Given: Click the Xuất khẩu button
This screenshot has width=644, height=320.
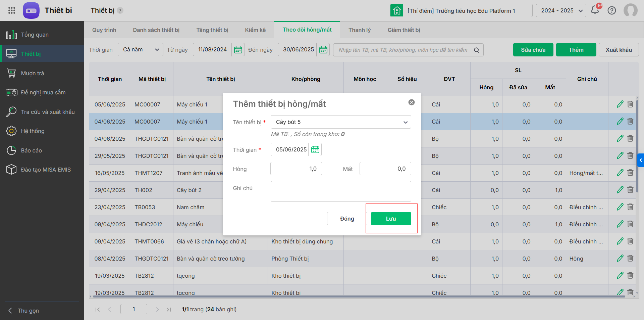Looking at the screenshot, I should click(619, 50).
